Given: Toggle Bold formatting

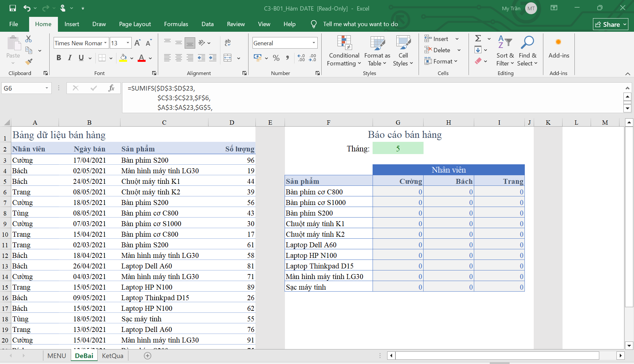Looking at the screenshot, I should pyautogui.click(x=59, y=58).
